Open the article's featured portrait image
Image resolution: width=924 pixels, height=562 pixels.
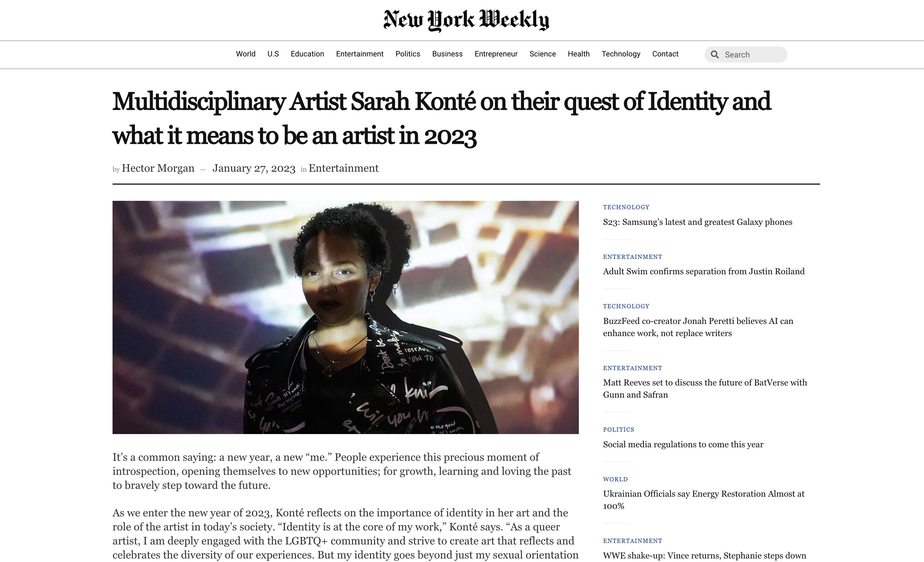pyautogui.click(x=345, y=317)
